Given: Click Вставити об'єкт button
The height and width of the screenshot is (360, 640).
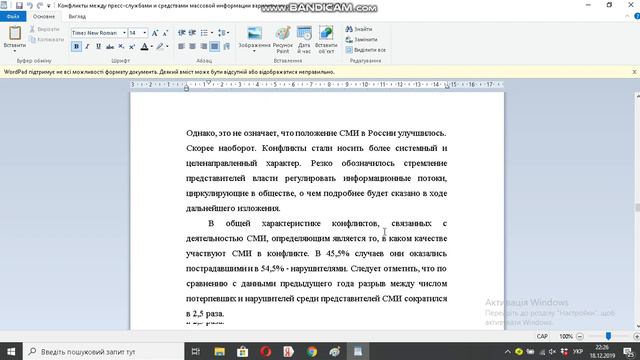Looking at the screenshot, I should pos(326,40).
